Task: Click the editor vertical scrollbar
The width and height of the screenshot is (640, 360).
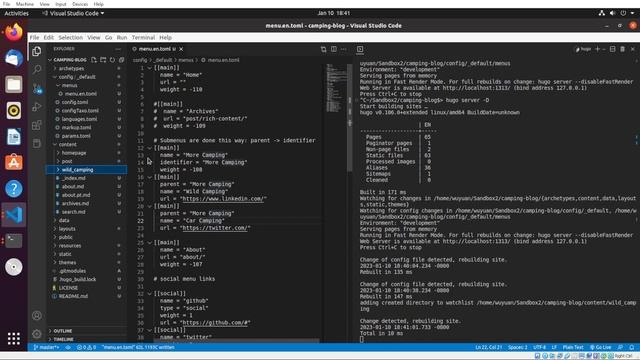Action: (x=350, y=118)
